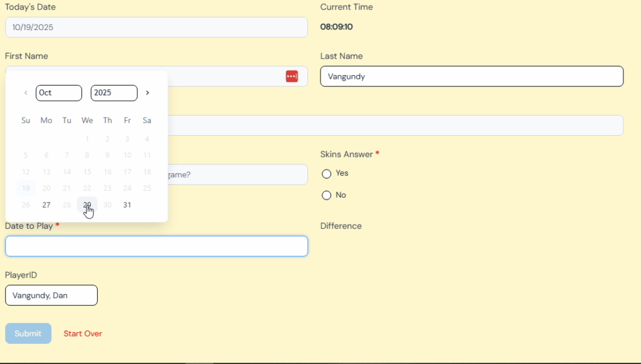Pick October 29 in the calendar
Viewport: 641px width, 364px height.
(x=87, y=205)
